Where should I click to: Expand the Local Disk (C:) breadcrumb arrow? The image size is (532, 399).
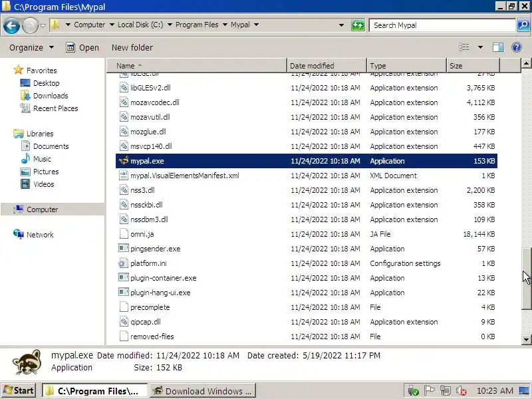point(170,25)
